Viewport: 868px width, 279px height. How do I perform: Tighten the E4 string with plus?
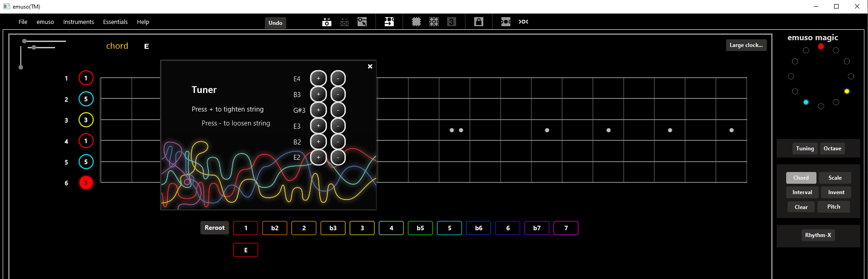[318, 79]
